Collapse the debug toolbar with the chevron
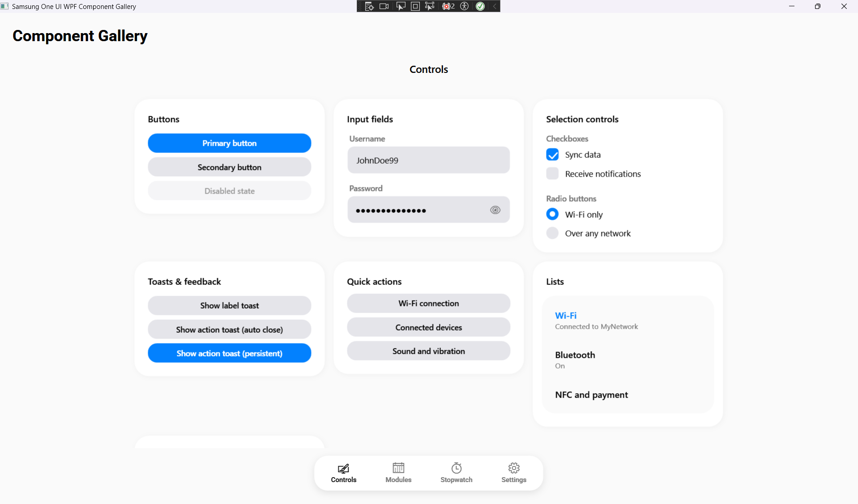The height and width of the screenshot is (504, 858). click(495, 6)
